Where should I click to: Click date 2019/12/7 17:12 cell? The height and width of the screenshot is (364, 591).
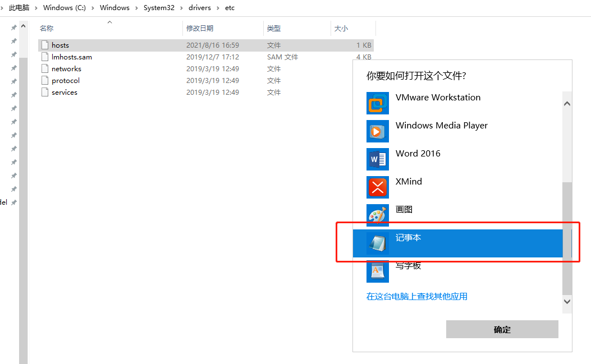point(213,57)
